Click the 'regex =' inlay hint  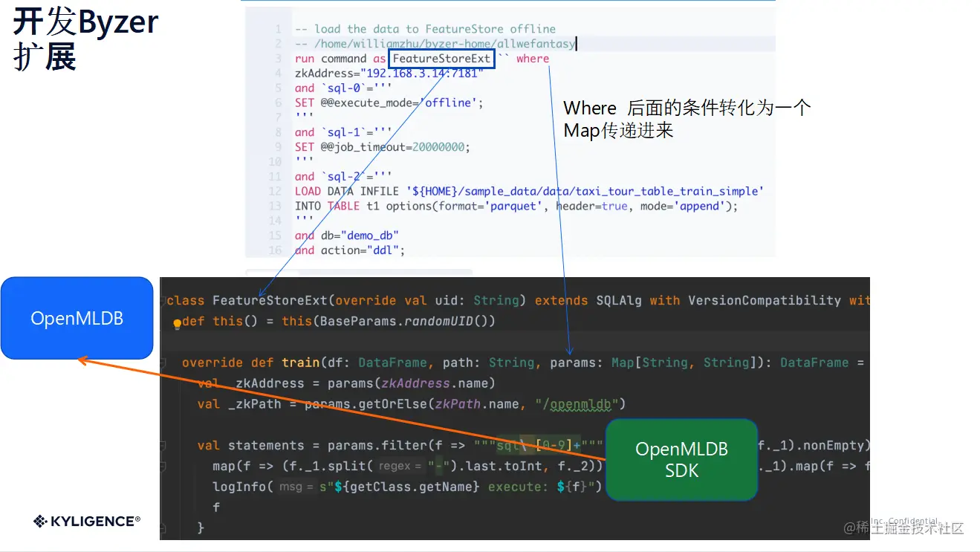400,466
